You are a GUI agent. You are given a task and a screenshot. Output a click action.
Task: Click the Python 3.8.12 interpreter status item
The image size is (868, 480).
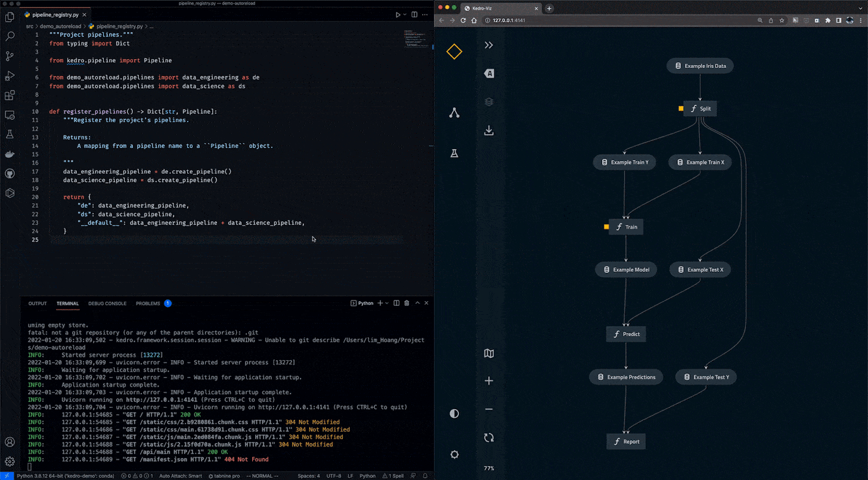coord(66,476)
